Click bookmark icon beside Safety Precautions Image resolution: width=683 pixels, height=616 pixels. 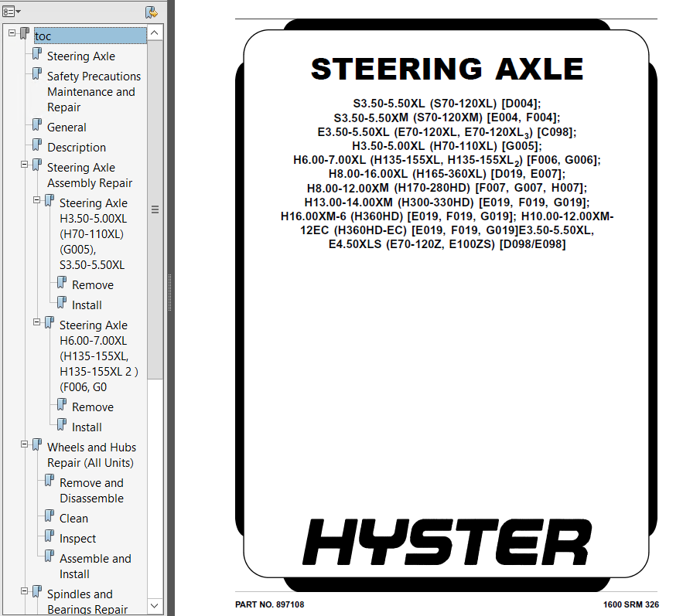37,74
